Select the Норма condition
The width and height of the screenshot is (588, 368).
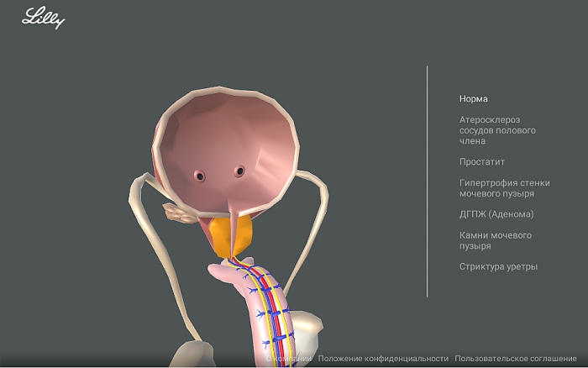coord(473,99)
